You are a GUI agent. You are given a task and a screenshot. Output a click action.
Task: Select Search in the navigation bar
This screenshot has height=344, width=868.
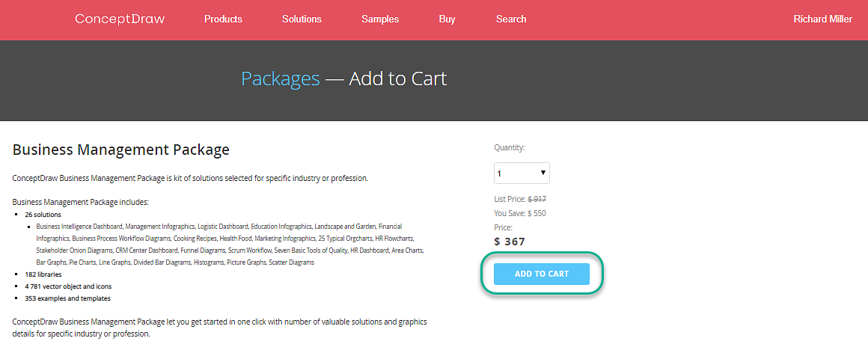pyautogui.click(x=511, y=19)
